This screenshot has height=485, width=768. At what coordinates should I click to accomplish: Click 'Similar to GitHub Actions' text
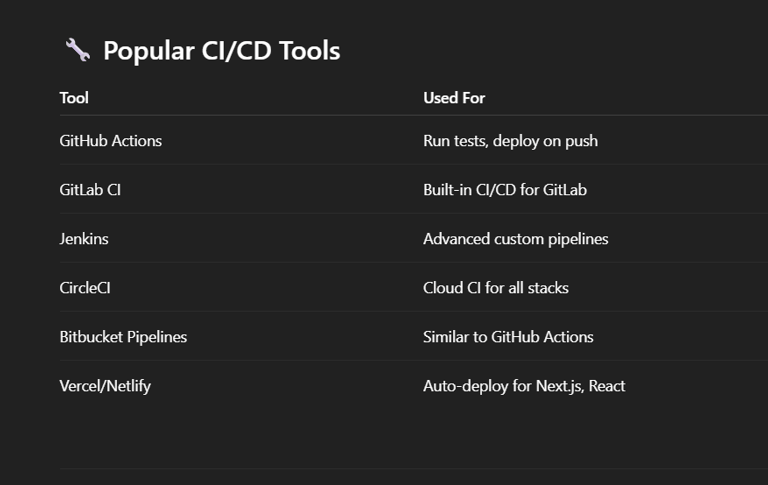pos(508,337)
